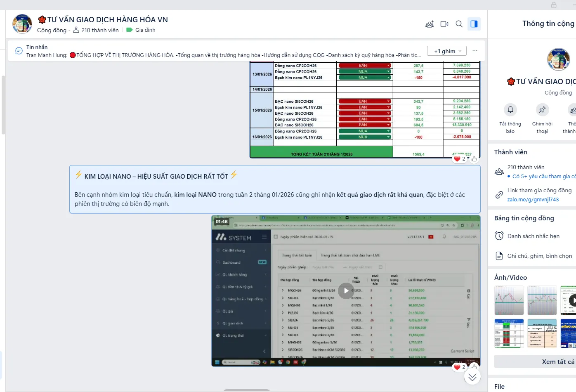Pin conversation with Ghim hội thoại icon

coord(542,110)
